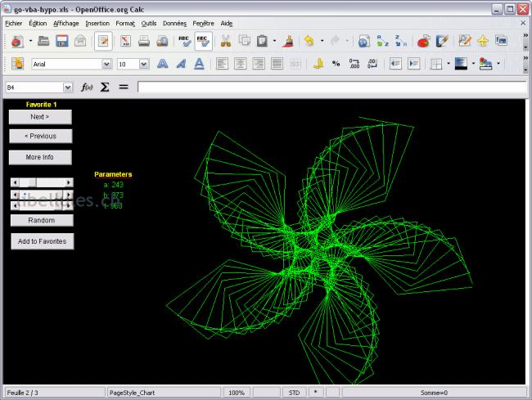Justify the text alignment
This screenshot has width=532, height=400.
tap(277, 64)
